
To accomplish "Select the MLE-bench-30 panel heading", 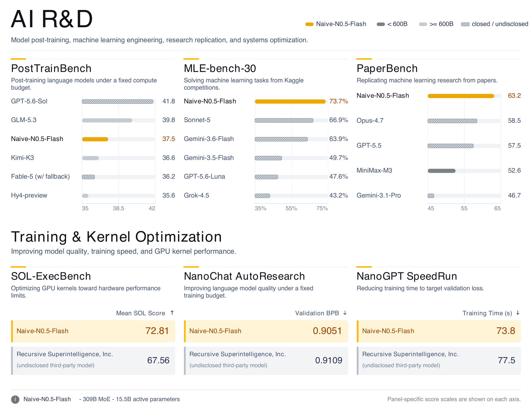I will (x=220, y=68).
